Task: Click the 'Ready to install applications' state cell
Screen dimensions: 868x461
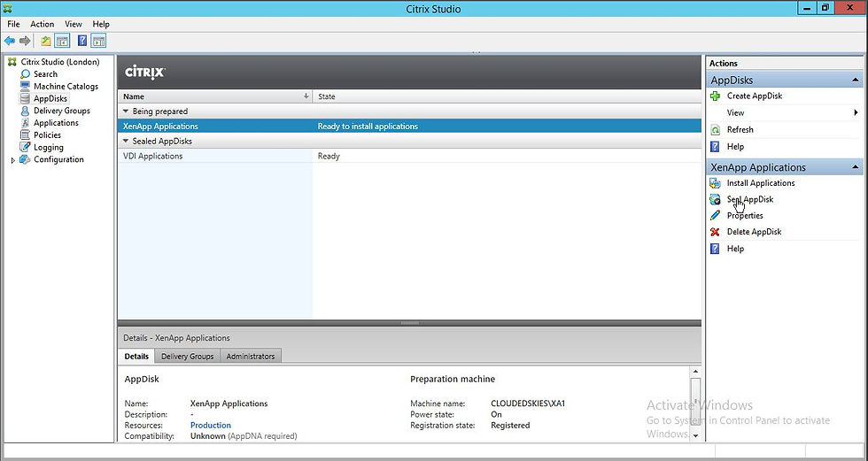Action: click(x=368, y=126)
